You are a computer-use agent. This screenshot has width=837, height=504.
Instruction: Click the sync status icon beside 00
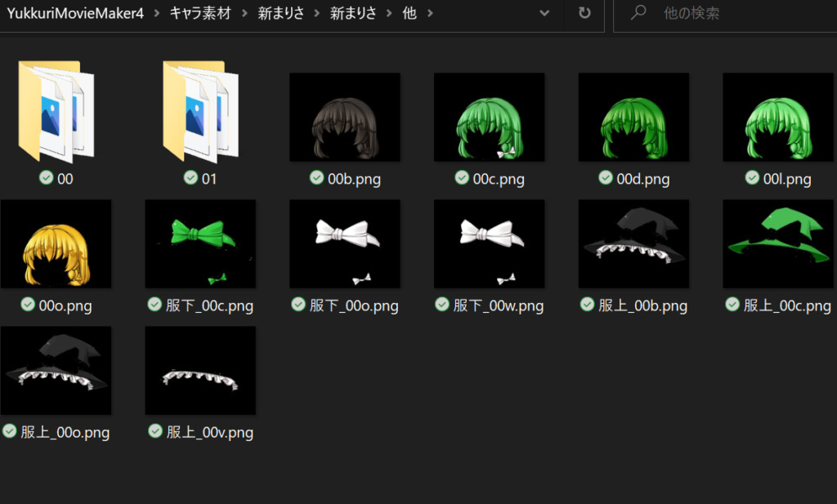47,177
